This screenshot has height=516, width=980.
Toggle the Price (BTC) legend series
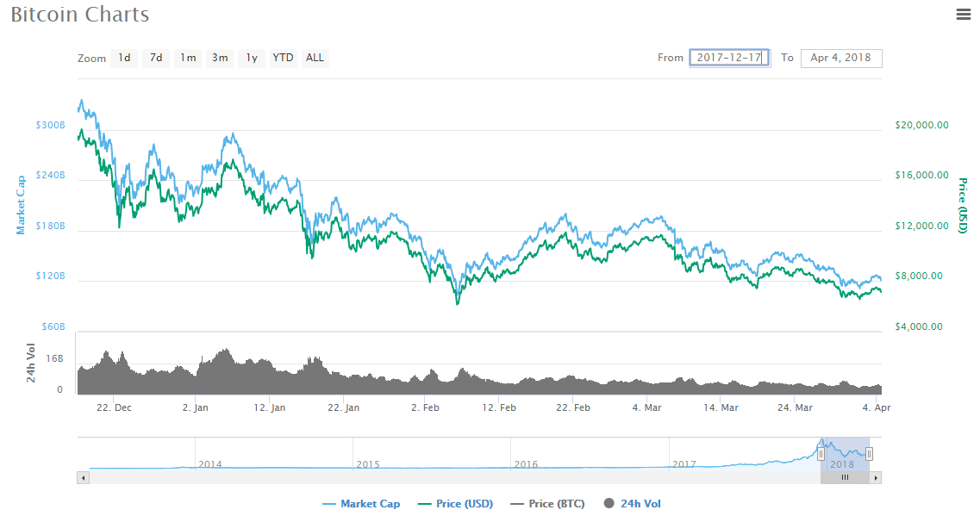point(547,503)
